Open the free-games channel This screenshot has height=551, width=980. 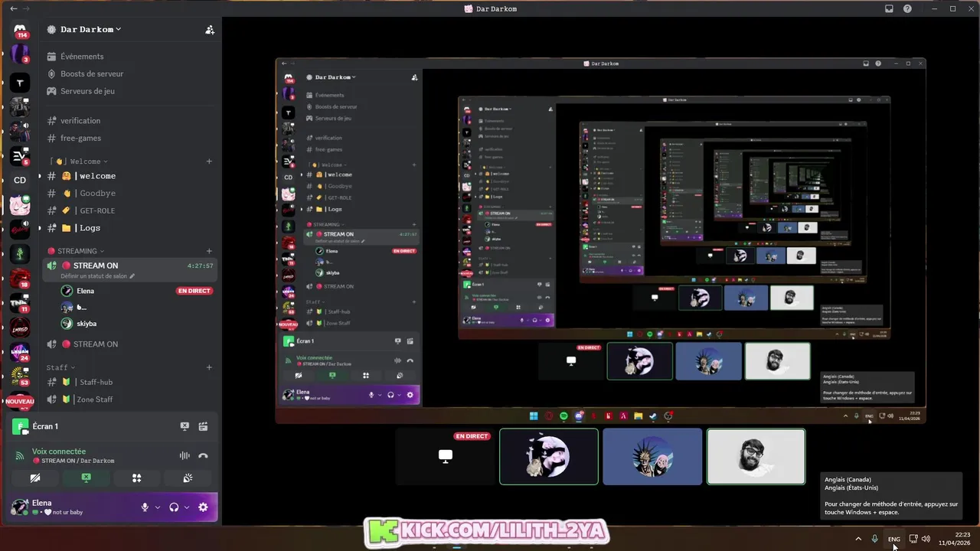pos(130,139)
